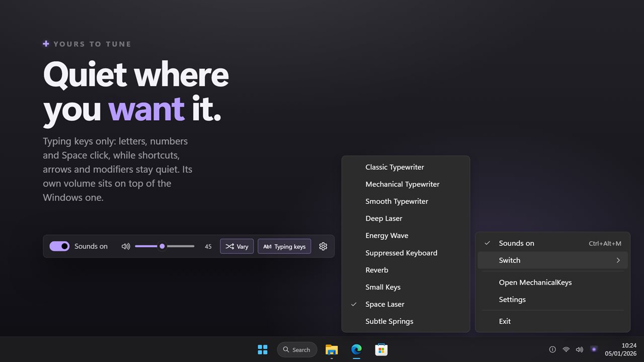Toggle the Vary shuffle button
The height and width of the screenshot is (362, 644).
click(237, 246)
